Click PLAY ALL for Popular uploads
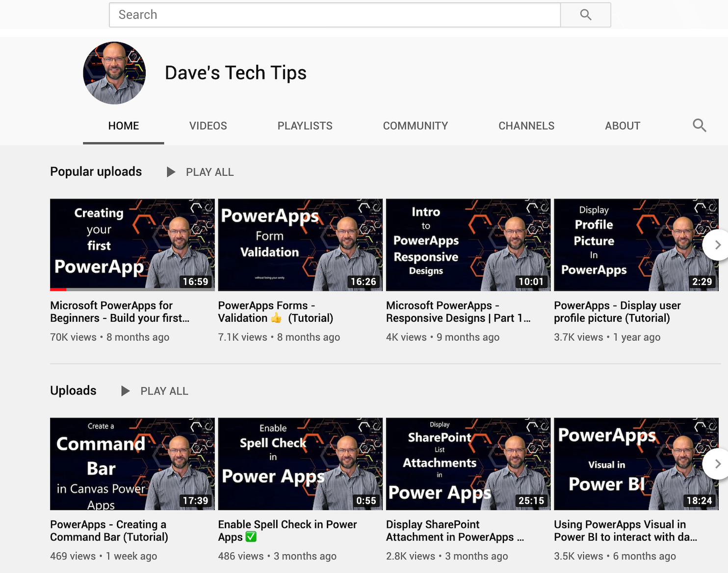The height and width of the screenshot is (573, 728). click(210, 172)
